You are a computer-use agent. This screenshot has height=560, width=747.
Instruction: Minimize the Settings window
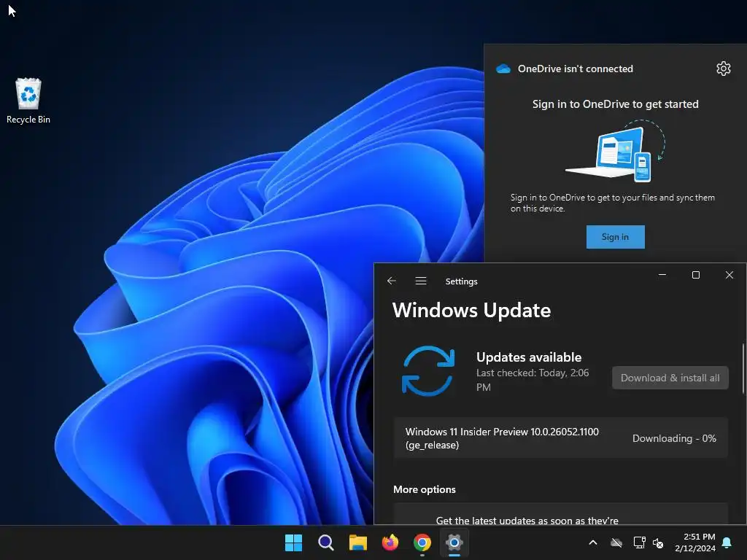(662, 275)
